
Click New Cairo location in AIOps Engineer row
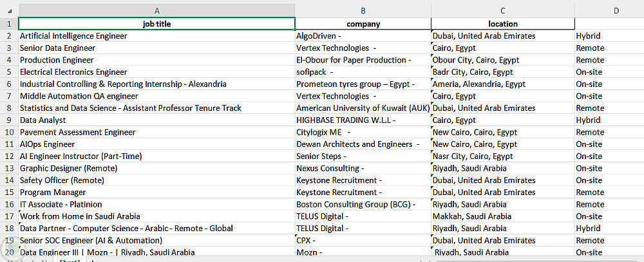(503, 144)
